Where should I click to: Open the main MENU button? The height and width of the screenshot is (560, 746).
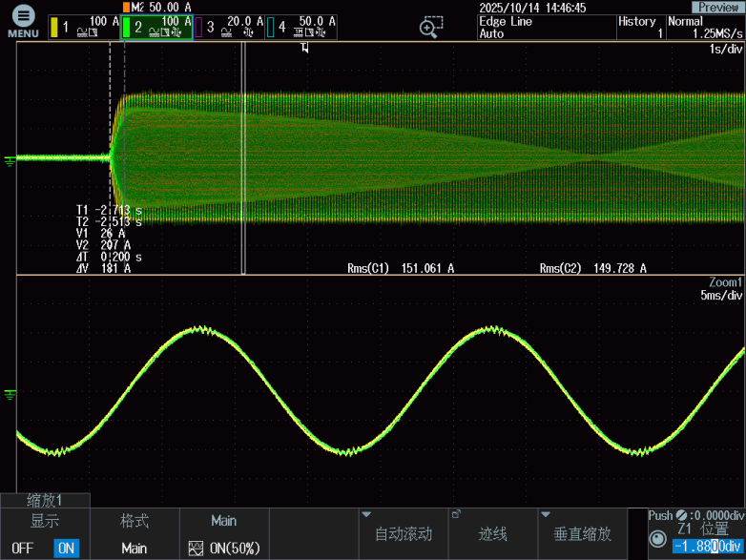(x=23, y=22)
